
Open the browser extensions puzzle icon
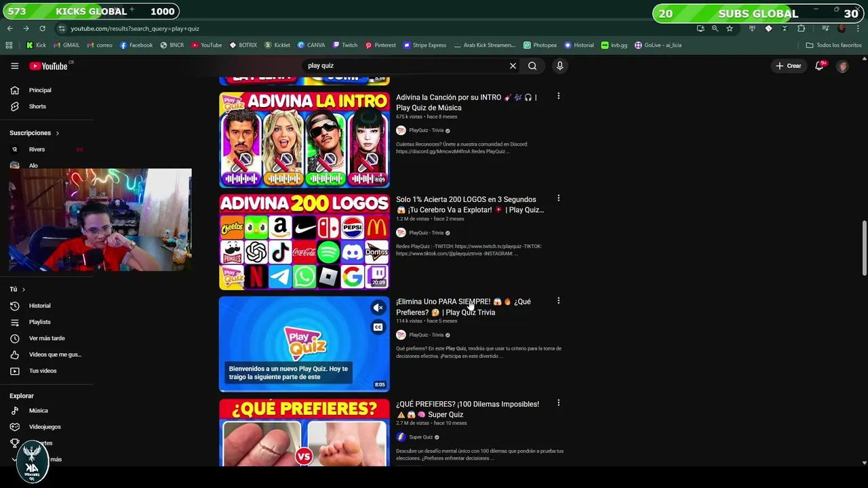pyautogui.click(x=801, y=28)
